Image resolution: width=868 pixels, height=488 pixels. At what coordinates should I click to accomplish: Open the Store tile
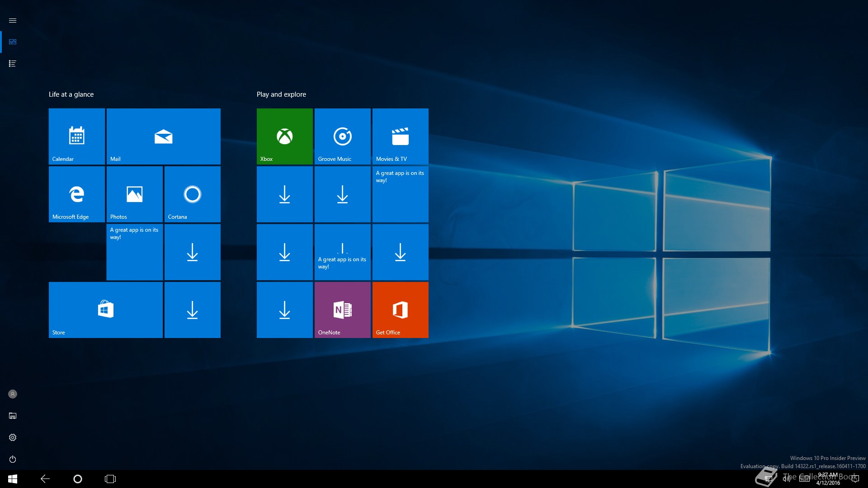tap(106, 310)
